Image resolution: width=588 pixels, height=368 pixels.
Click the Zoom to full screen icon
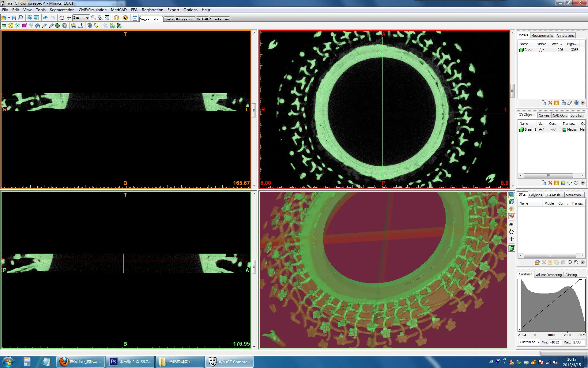107,18
